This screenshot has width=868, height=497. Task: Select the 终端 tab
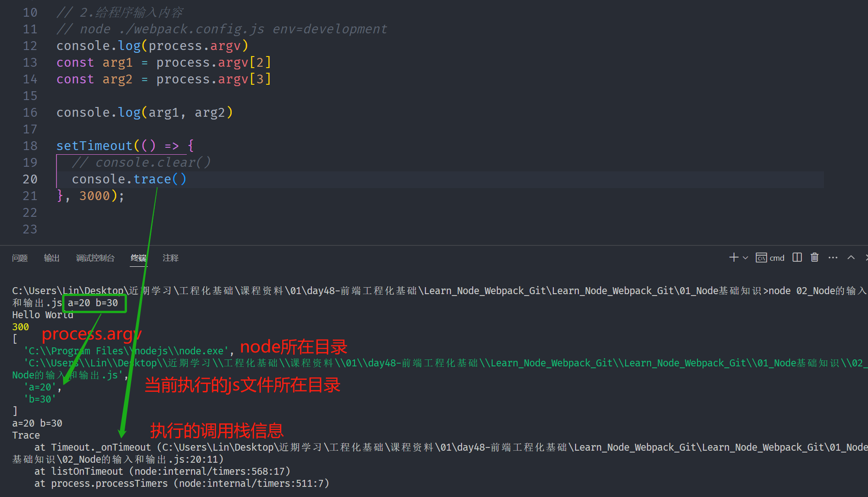point(138,258)
